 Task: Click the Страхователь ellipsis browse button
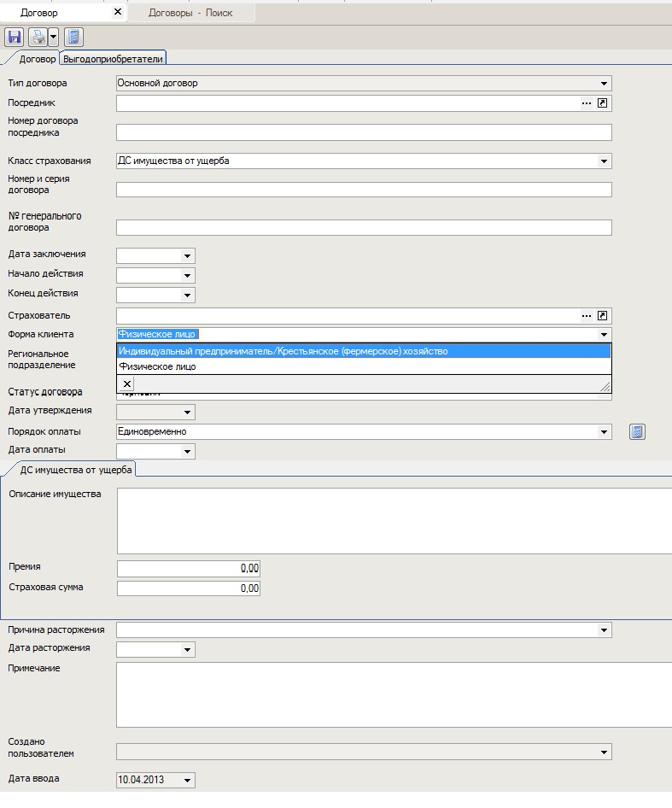pyautogui.click(x=587, y=316)
